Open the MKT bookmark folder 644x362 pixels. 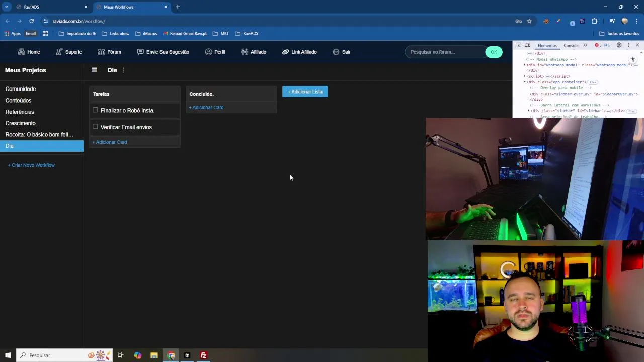(x=221, y=34)
